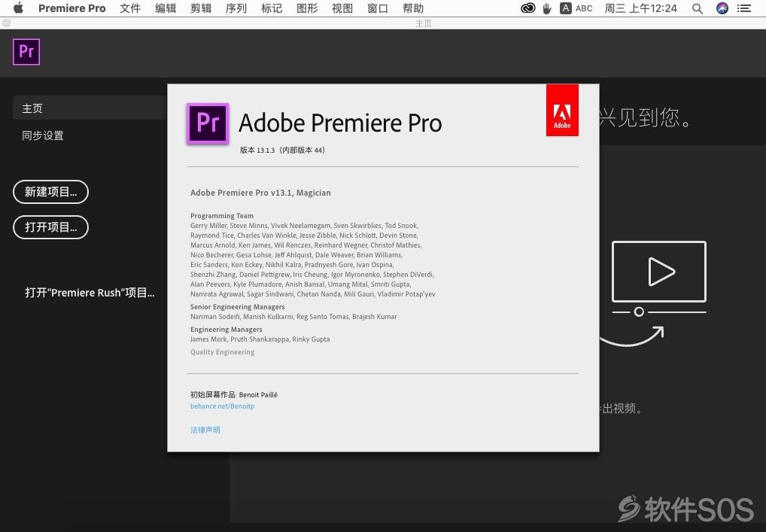
Task: Launch Siri from the menu bar
Action: click(722, 8)
